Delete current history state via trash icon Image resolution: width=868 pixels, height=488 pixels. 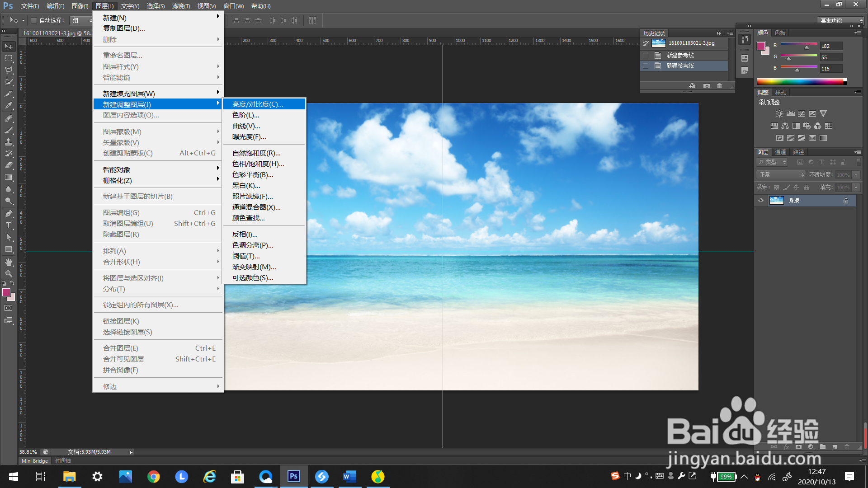[720, 86]
